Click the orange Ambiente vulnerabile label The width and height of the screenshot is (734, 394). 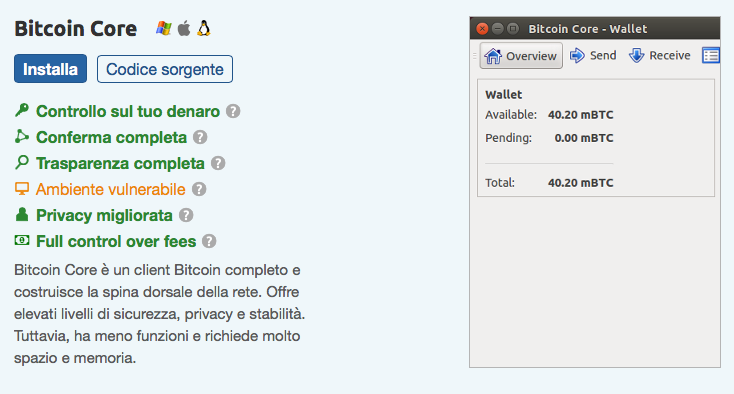[x=110, y=189]
